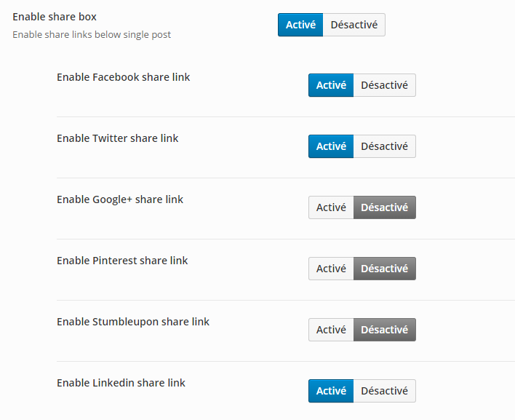515x420 pixels.
Task: Click the Enable Stumbleupon share link label
Action: pyautogui.click(x=133, y=322)
